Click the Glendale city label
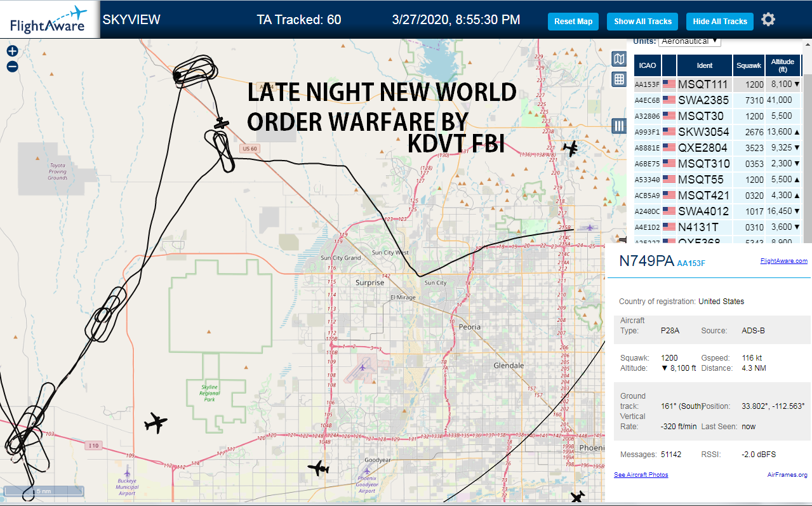812x506 pixels. (x=509, y=366)
